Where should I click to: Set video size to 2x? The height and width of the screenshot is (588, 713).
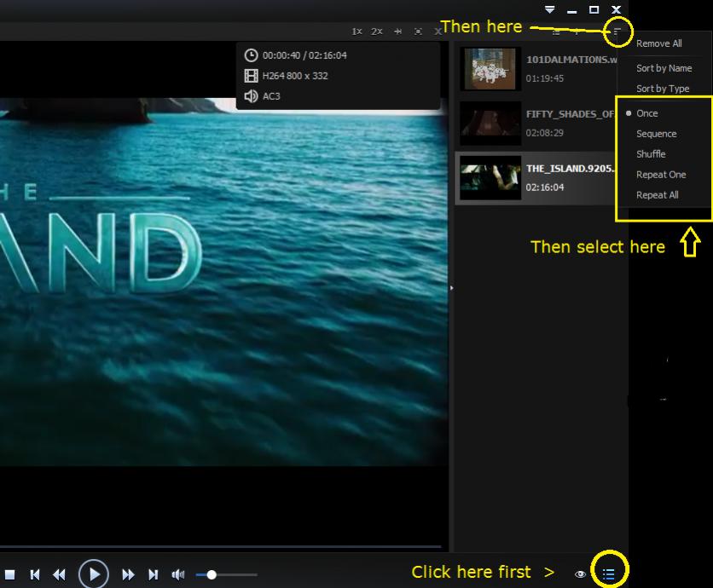376,32
